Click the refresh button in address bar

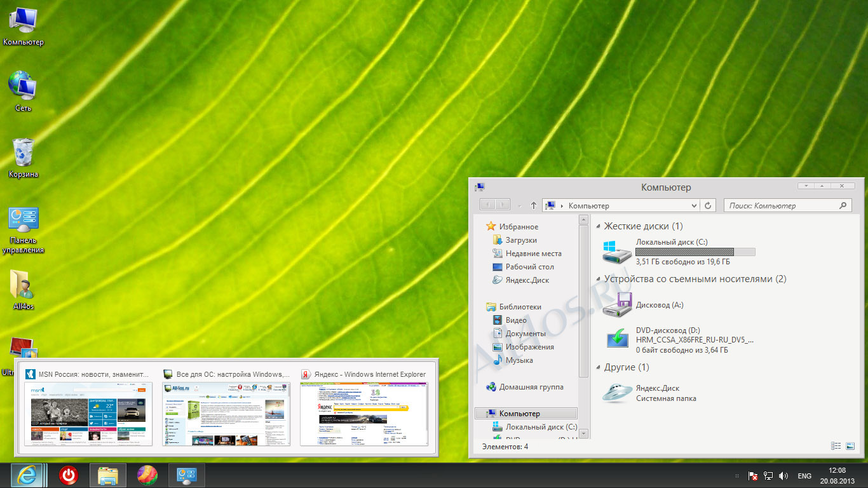point(709,205)
